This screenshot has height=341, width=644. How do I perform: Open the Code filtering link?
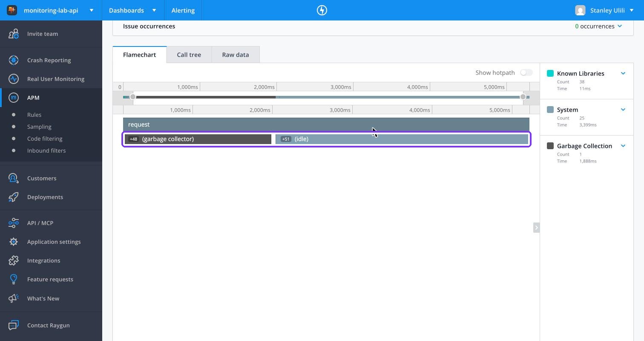(x=45, y=139)
